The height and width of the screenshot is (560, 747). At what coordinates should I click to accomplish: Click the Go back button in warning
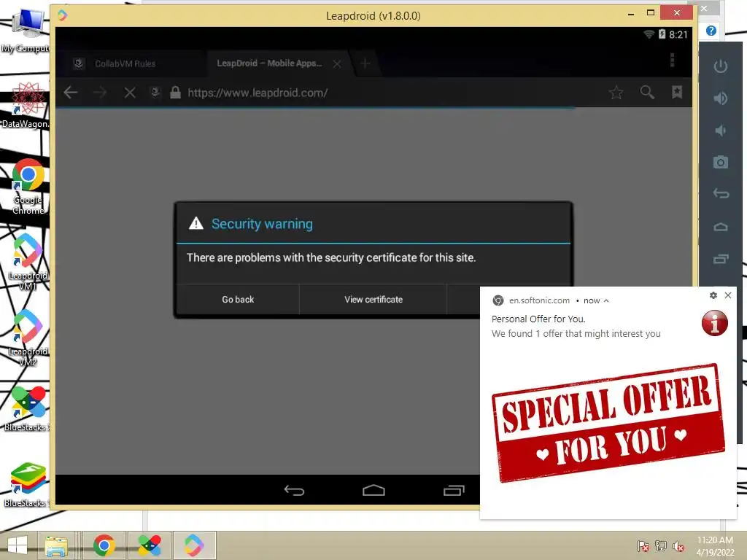pyautogui.click(x=238, y=300)
